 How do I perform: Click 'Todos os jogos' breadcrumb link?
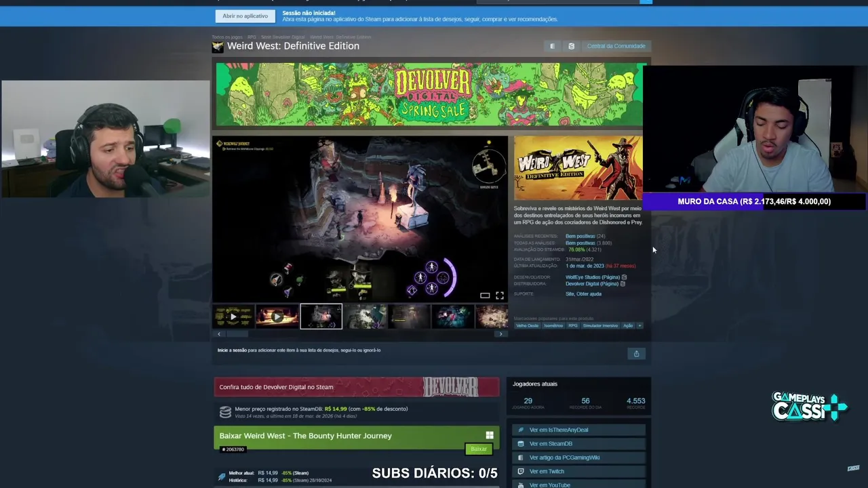pyautogui.click(x=227, y=37)
